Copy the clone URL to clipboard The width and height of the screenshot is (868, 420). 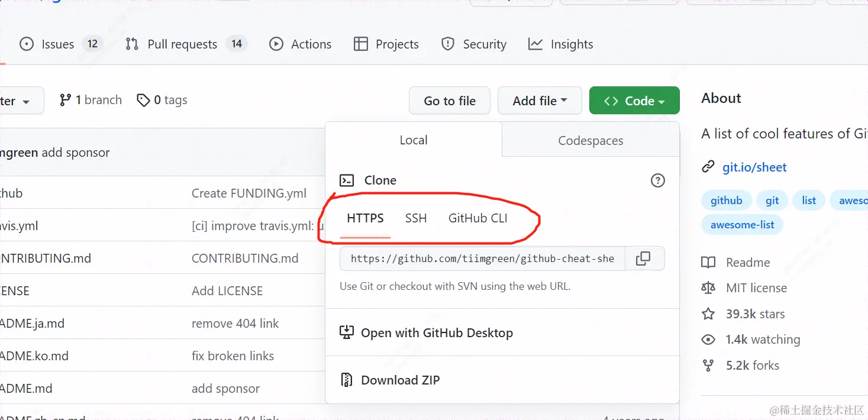click(x=643, y=259)
